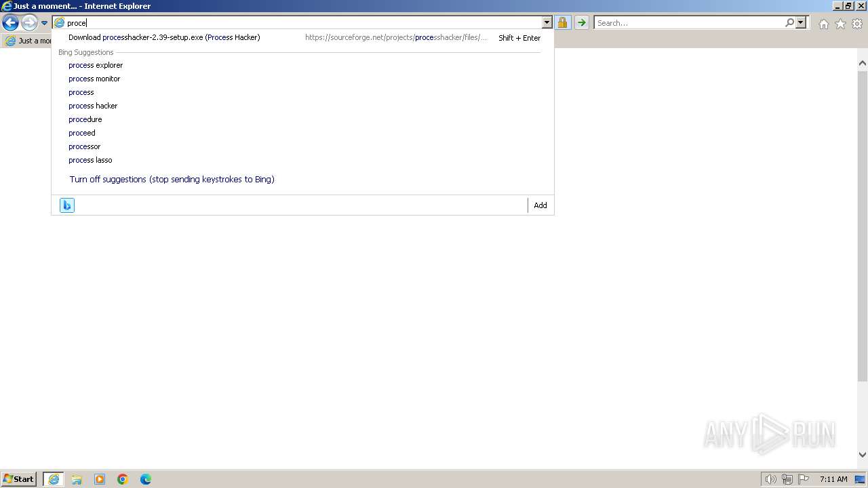This screenshot has width=868, height=488.
Task: Launch Windows Media Player taskbar icon
Action: pos(100,479)
